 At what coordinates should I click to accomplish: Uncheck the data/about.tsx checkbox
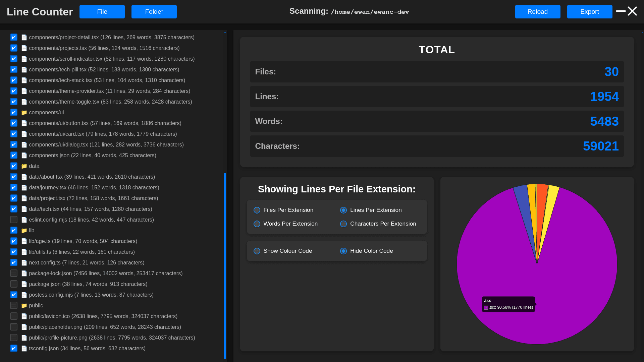[14, 177]
